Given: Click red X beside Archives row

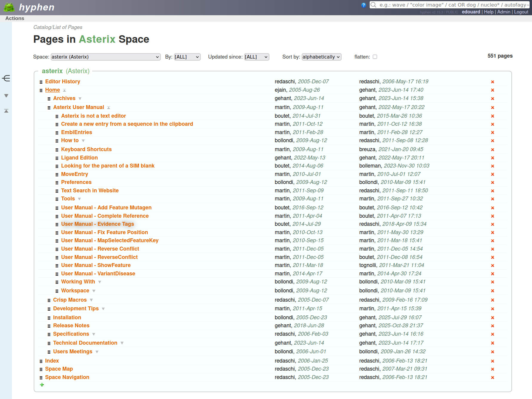Looking at the screenshot, I should (x=493, y=99).
